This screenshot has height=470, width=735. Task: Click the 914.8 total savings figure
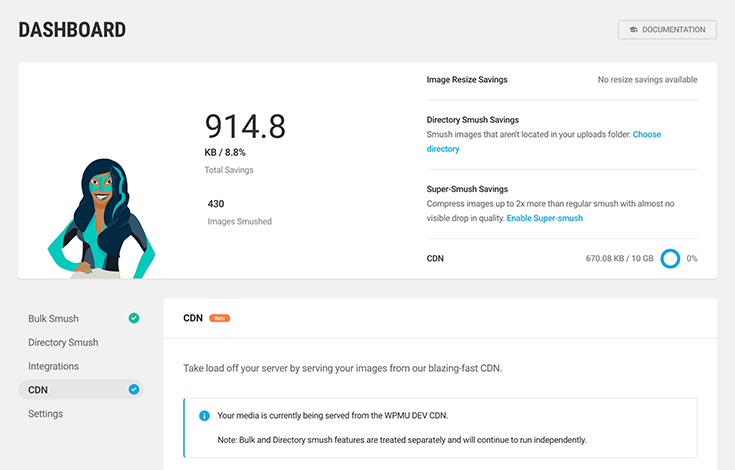coord(245,127)
